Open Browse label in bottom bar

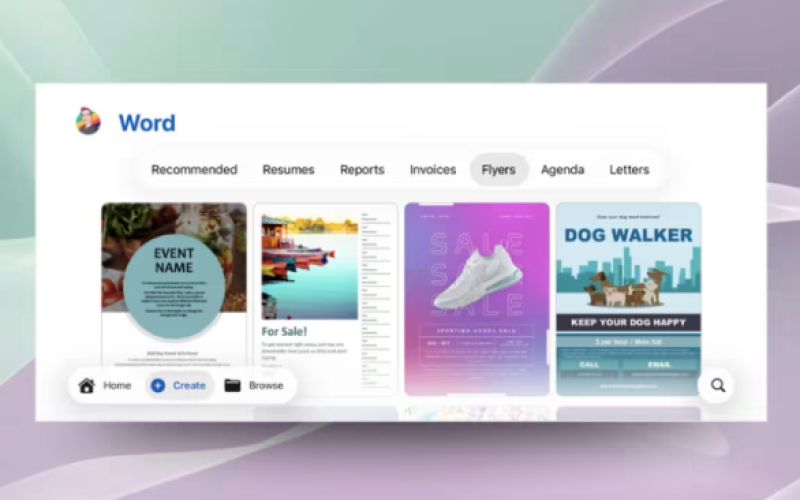266,386
